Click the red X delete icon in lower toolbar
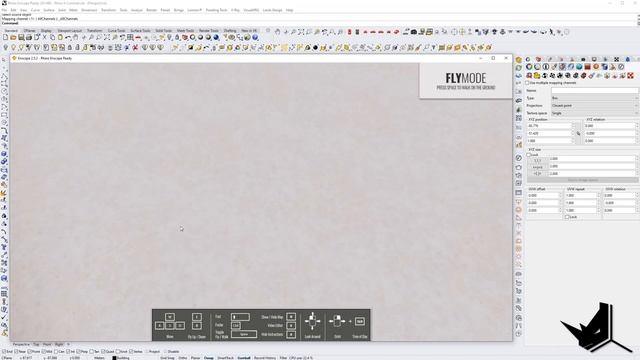The height and width of the screenshot is (360, 640). 135,48
